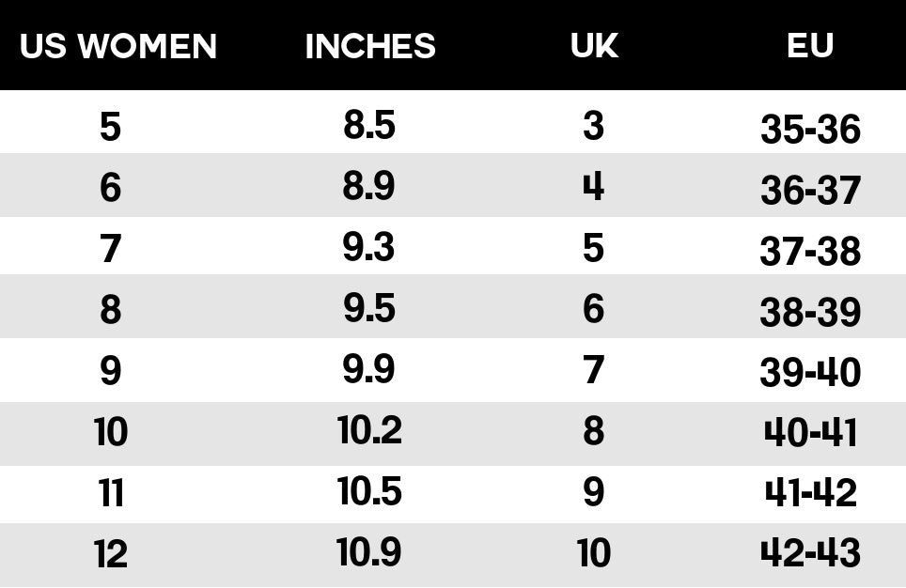
Task: Click the EU 38-39 size cell
Action: [x=810, y=312]
